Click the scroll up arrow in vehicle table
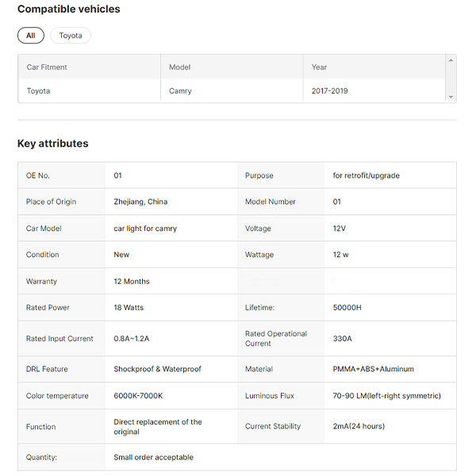Screen dimensions: 476x476 point(451,60)
